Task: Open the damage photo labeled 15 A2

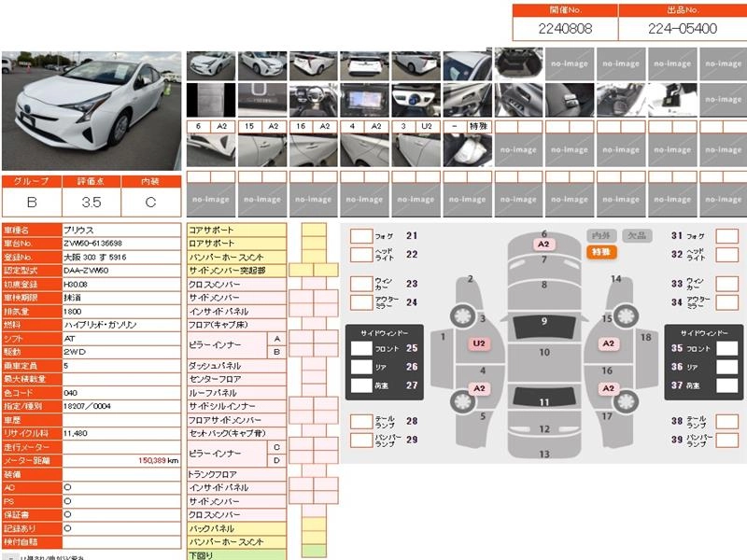Action: pos(262,150)
